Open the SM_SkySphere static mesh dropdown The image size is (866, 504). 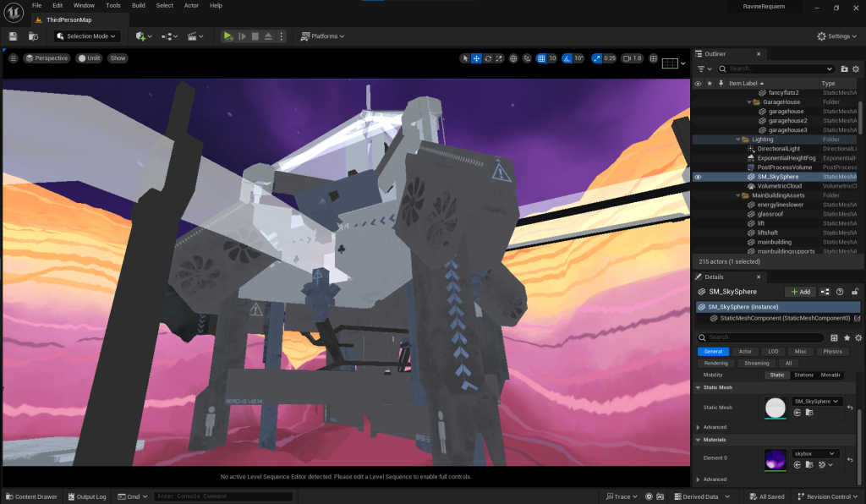click(x=816, y=402)
